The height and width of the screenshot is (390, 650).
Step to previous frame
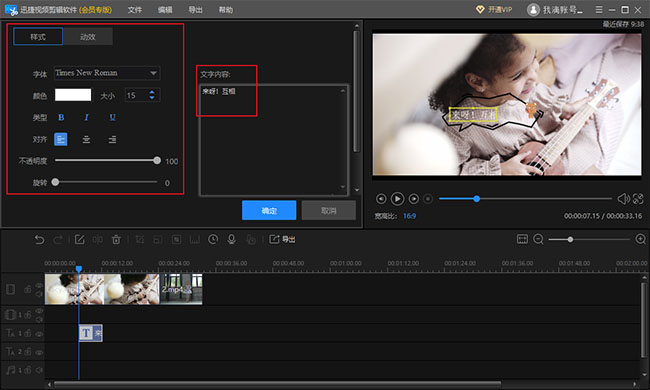click(381, 199)
